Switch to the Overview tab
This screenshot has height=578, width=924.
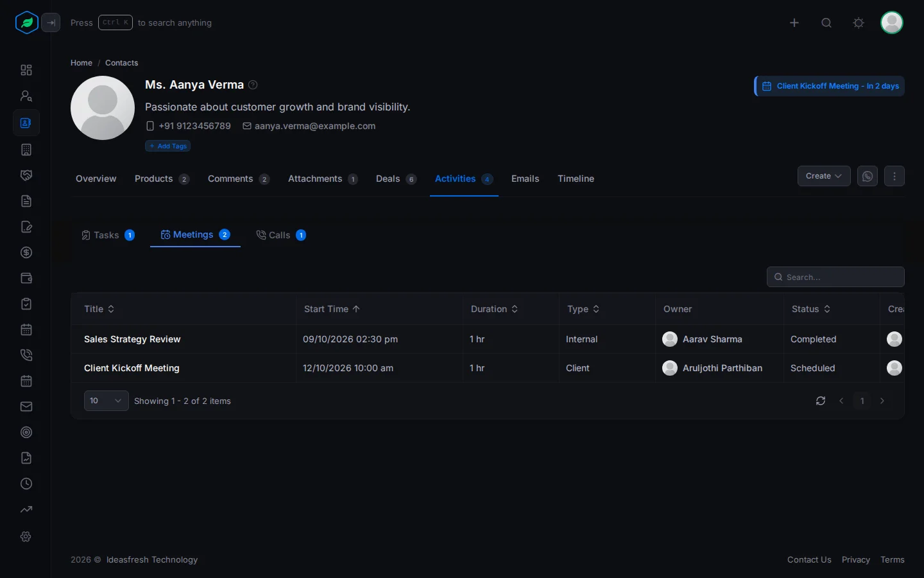[96, 179]
